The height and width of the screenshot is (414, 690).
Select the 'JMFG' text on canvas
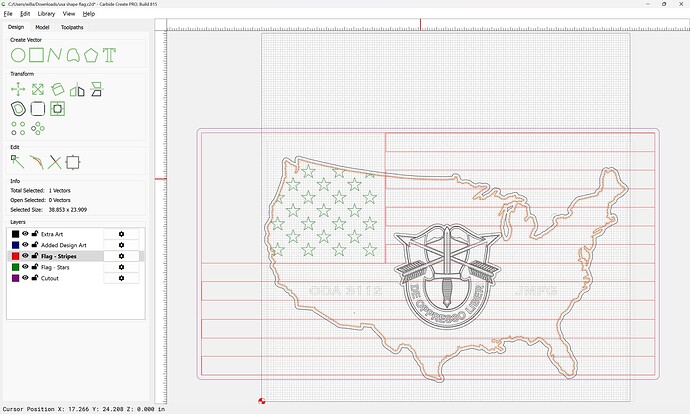(536, 290)
